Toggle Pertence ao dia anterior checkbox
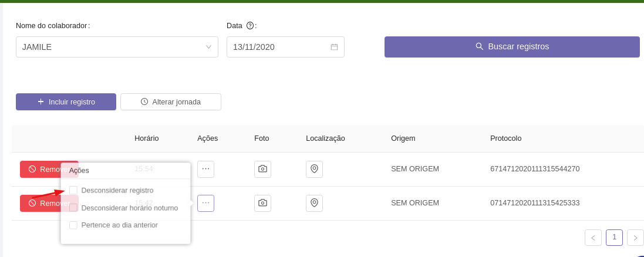The image size is (644, 257). click(73, 225)
